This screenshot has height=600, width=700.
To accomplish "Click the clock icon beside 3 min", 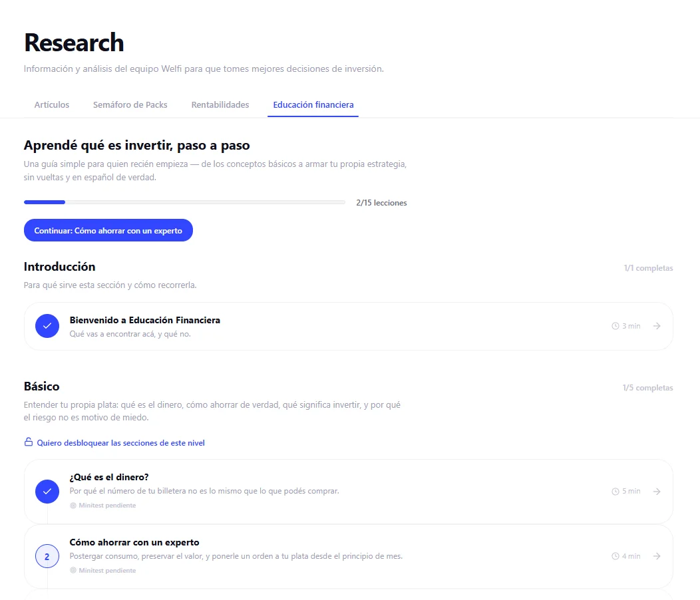I will tap(615, 326).
